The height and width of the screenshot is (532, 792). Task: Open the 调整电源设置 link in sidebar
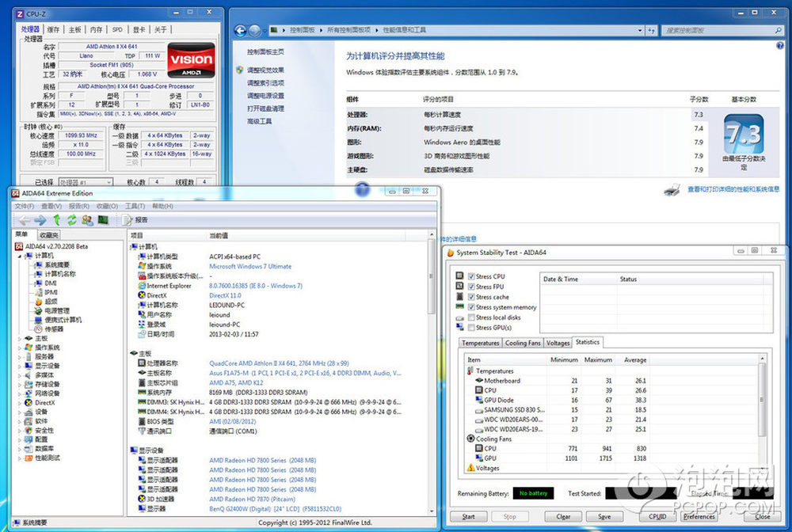(265, 96)
